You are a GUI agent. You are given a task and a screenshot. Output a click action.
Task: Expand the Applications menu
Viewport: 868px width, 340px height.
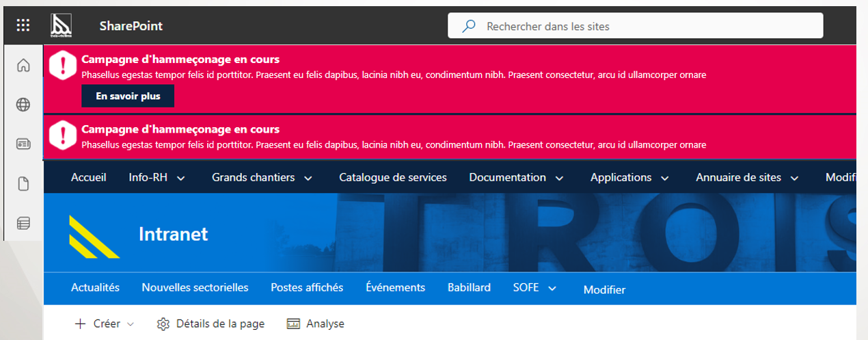[630, 177]
